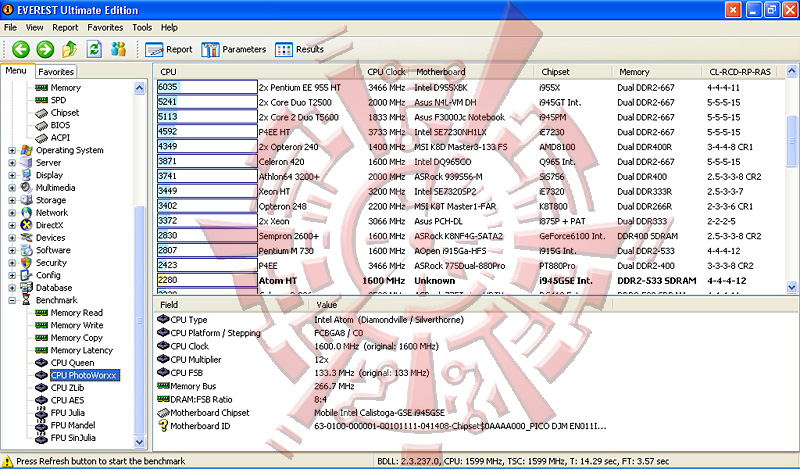Open the Help menu

[169, 28]
